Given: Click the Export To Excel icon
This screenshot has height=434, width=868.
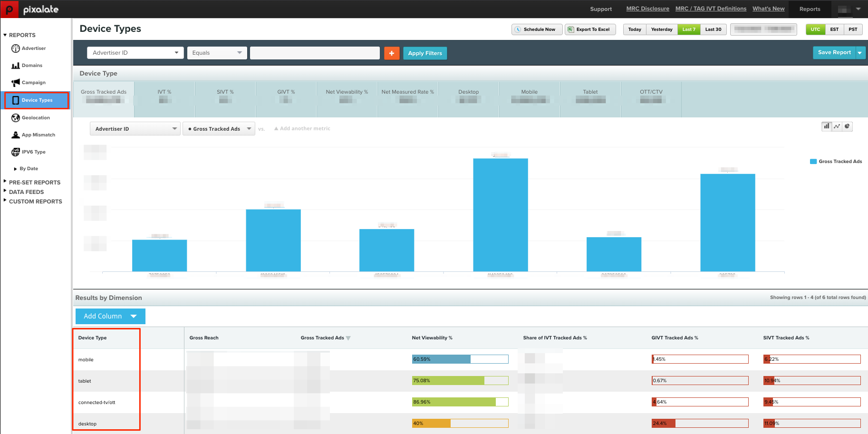Looking at the screenshot, I should tap(571, 29).
